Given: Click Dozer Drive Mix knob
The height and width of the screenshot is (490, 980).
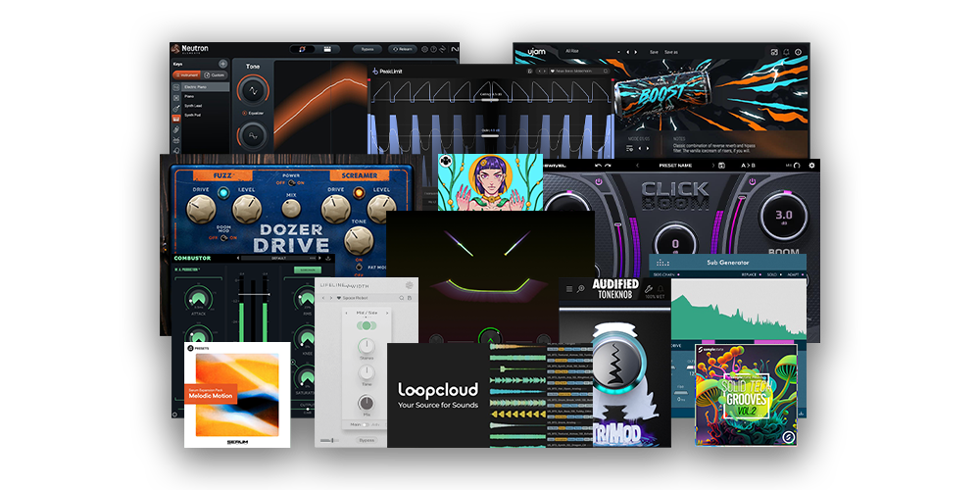Looking at the screenshot, I should coord(291,208).
